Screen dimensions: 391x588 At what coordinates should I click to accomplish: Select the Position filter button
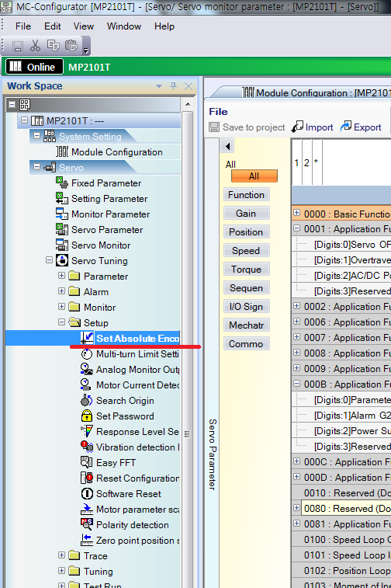(x=247, y=231)
